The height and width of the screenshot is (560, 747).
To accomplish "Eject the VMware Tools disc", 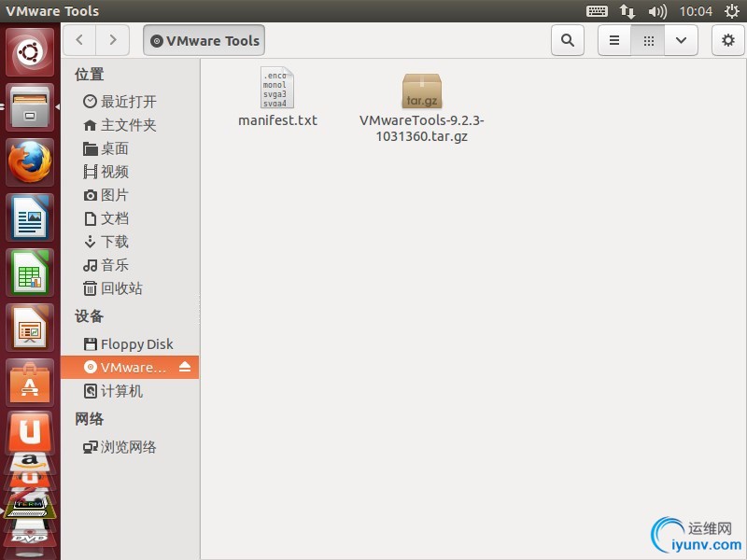I will pyautogui.click(x=185, y=367).
